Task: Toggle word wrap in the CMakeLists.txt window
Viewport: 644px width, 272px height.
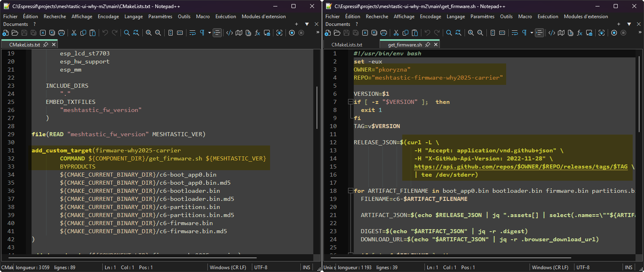Action: pyautogui.click(x=192, y=33)
